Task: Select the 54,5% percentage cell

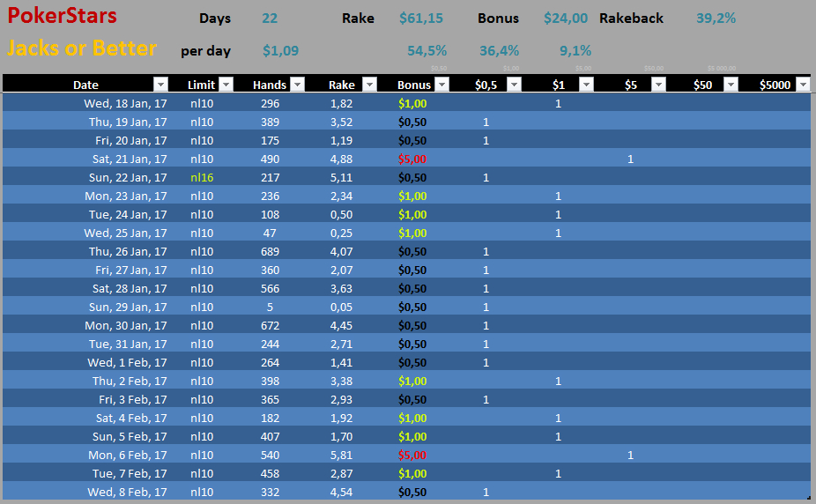Action: (427, 50)
